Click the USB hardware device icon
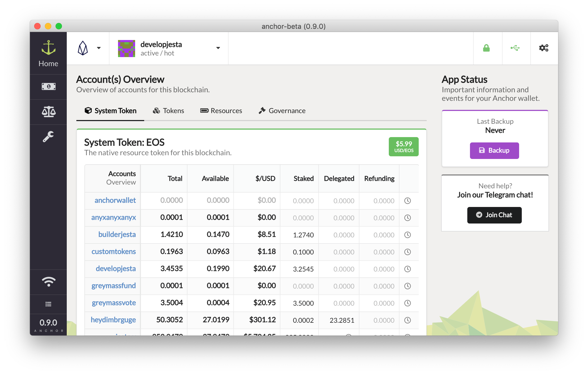Screen dimensions: 588x375 click(515, 48)
